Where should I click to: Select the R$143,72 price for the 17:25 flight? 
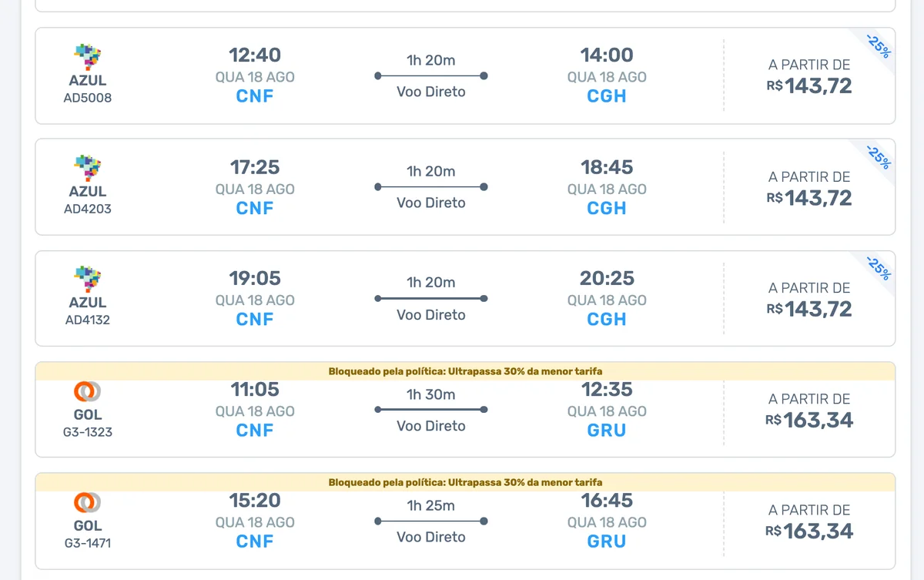(809, 198)
